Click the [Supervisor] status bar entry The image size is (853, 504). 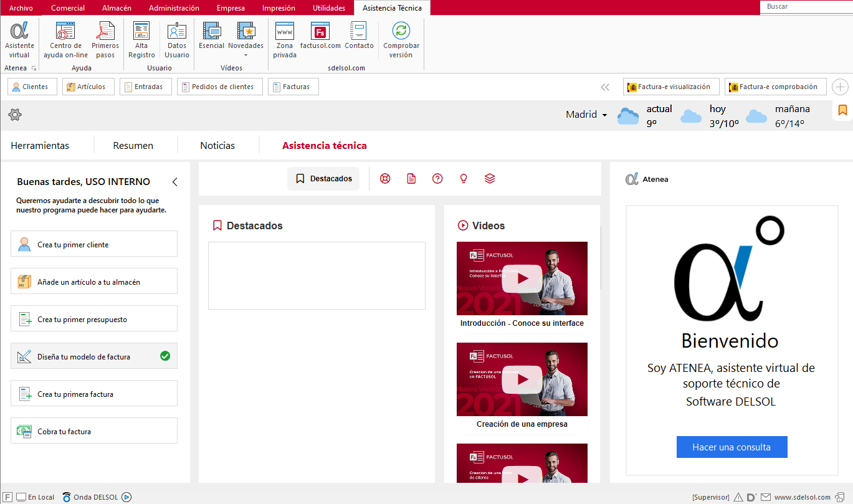[710, 497]
